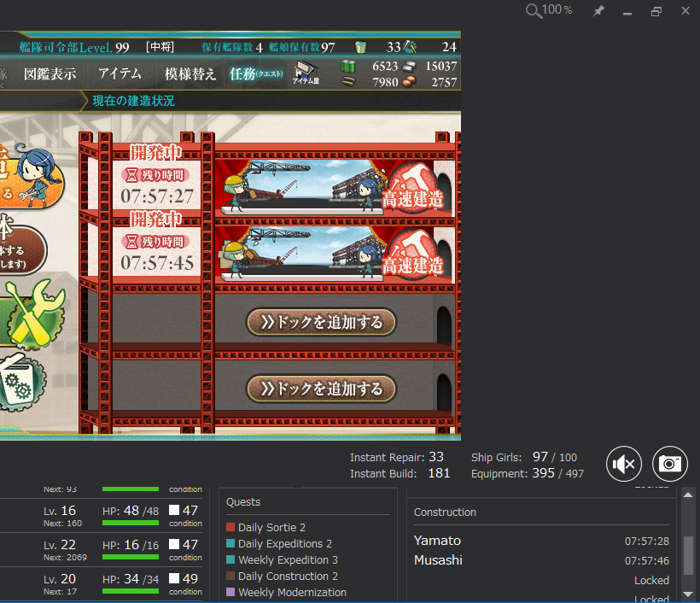Click the hourglass icon above 07:57:27
The width and height of the screenshot is (700, 603).
click(131, 176)
